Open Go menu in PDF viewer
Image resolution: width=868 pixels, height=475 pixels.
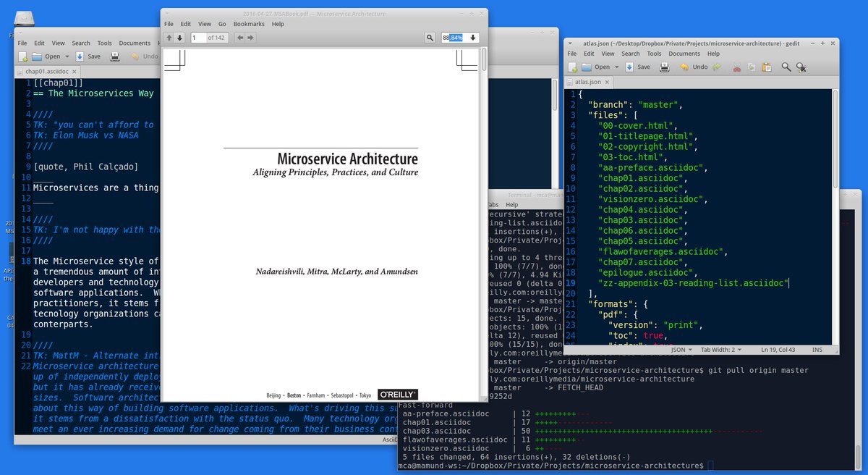point(223,24)
